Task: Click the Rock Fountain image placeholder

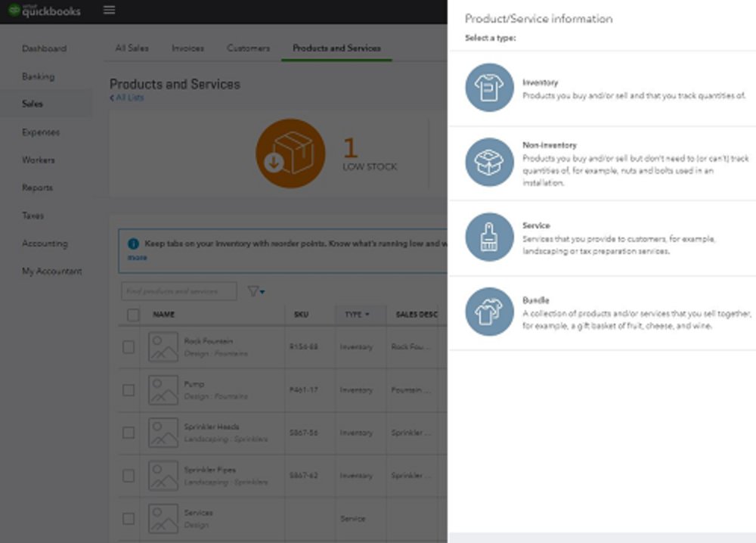Action: pyautogui.click(x=163, y=347)
